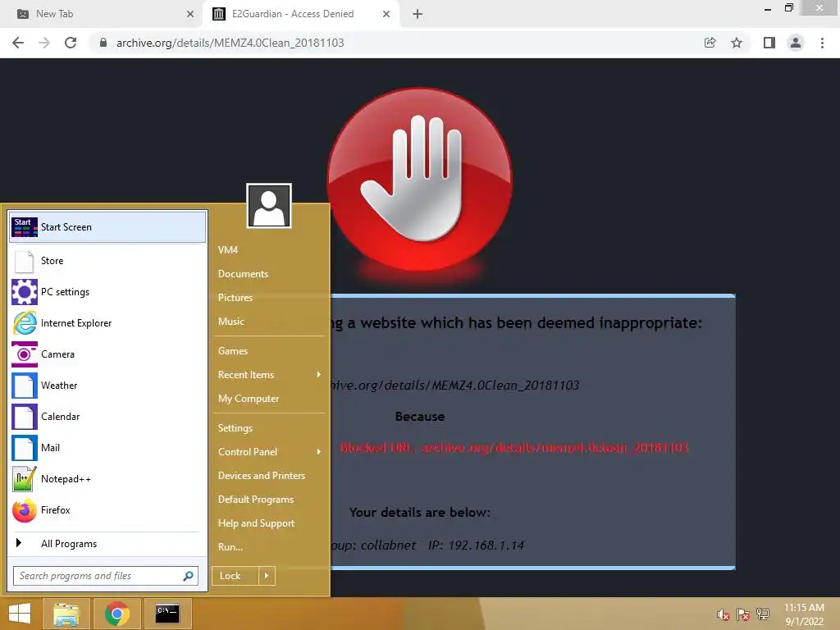Click the red stop hand image

click(x=420, y=179)
